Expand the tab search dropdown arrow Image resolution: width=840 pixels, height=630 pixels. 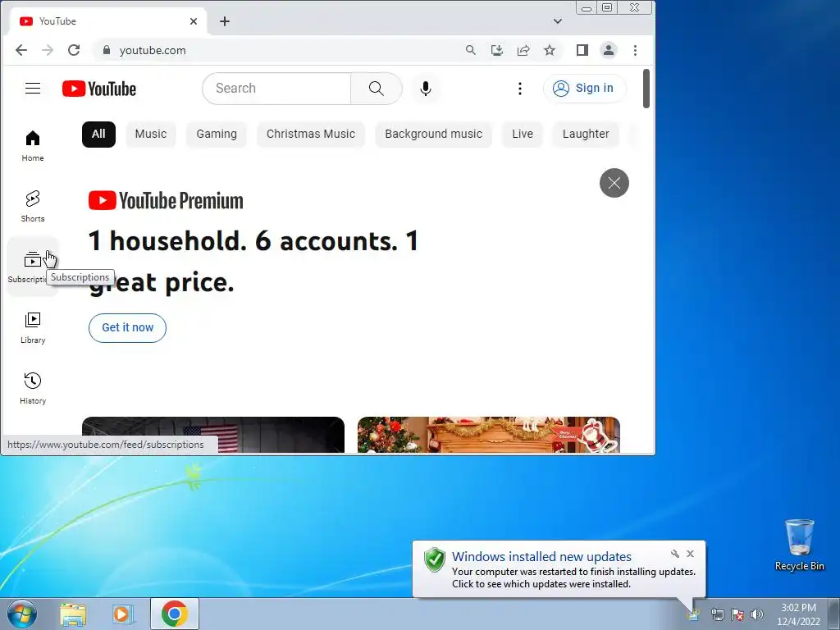[x=558, y=21]
